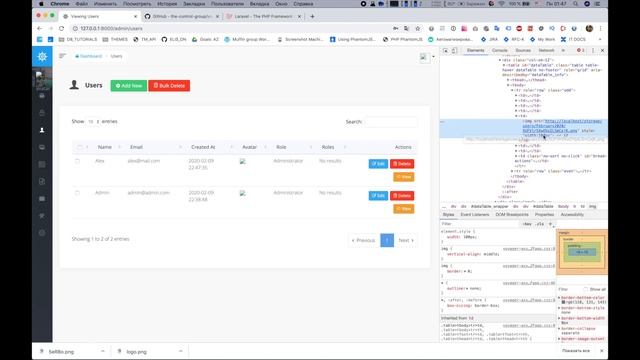Reload the page with the refresh icon
The image size is (640, 360).
(61, 29)
